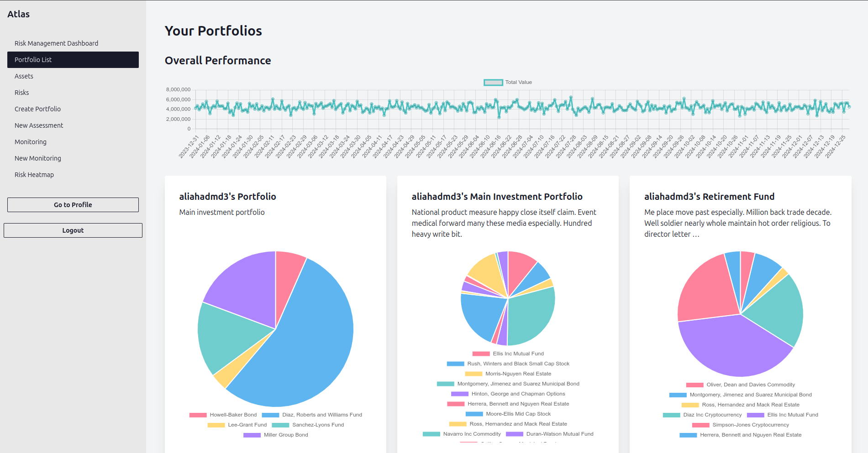Toggle Moore-Ellis Mid Cap Stock legend swatch
Screen dimensions: 868x453
click(x=474, y=414)
